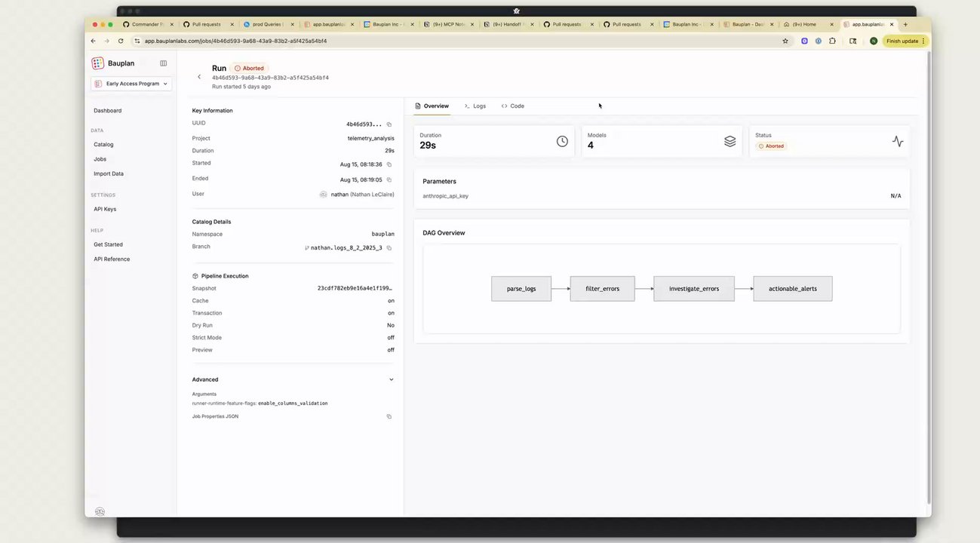980x543 pixels.
Task: Open API Keys settings
Action: [x=105, y=209]
